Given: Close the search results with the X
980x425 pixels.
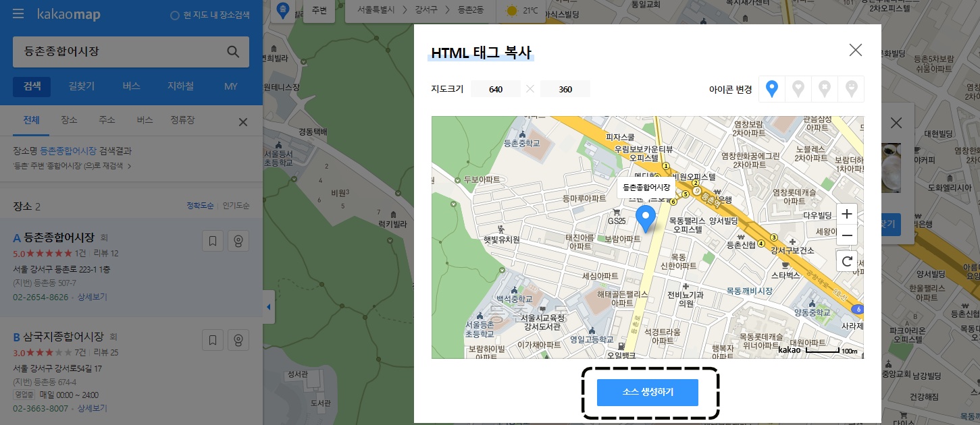Looking at the screenshot, I should click(x=243, y=122).
